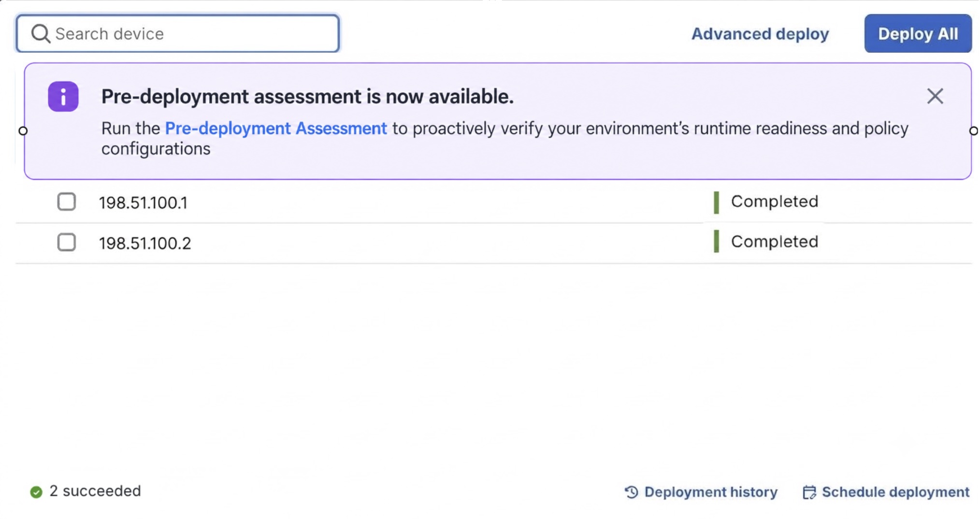Click the Deployment history clock icon
The image size is (980, 519).
[x=632, y=492]
